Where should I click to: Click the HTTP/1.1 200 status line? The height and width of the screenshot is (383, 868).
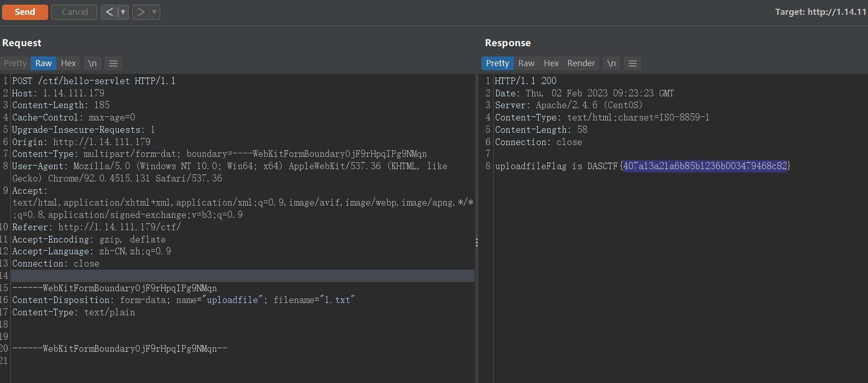[x=525, y=81]
